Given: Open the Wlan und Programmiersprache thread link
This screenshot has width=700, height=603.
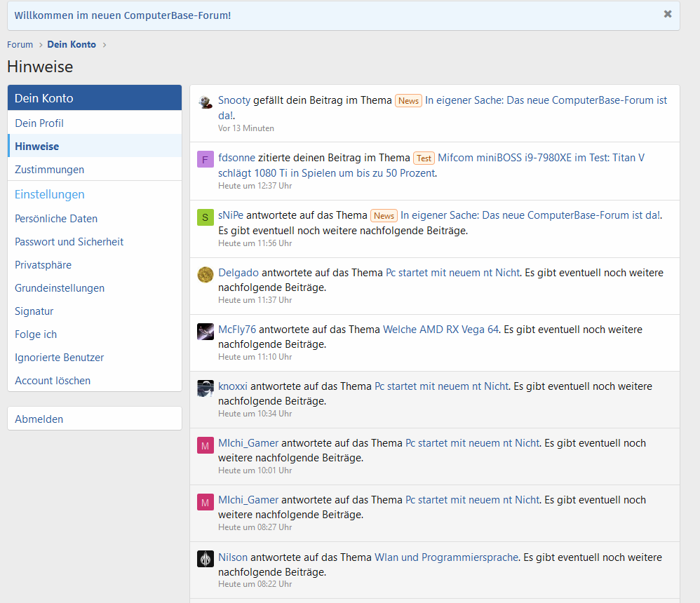Looking at the screenshot, I should click(446, 557).
